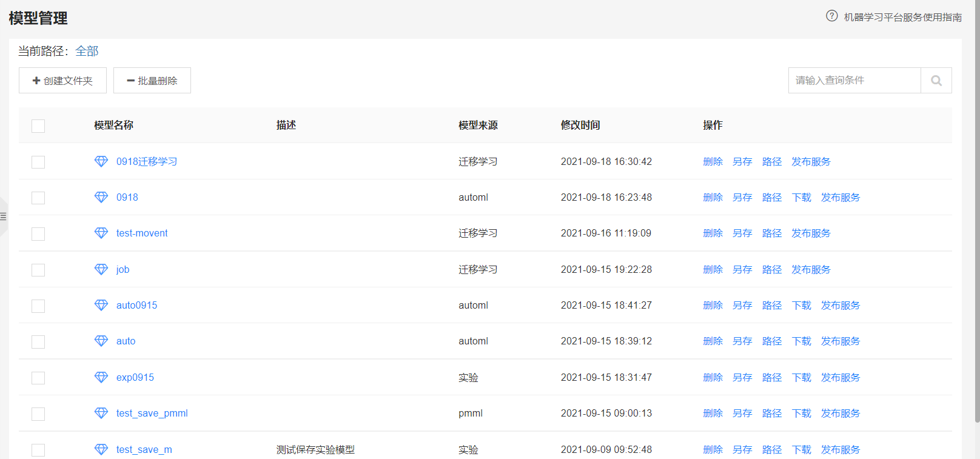Click 另存 for auto0915
Screen dimensions: 980x459
(x=742, y=305)
